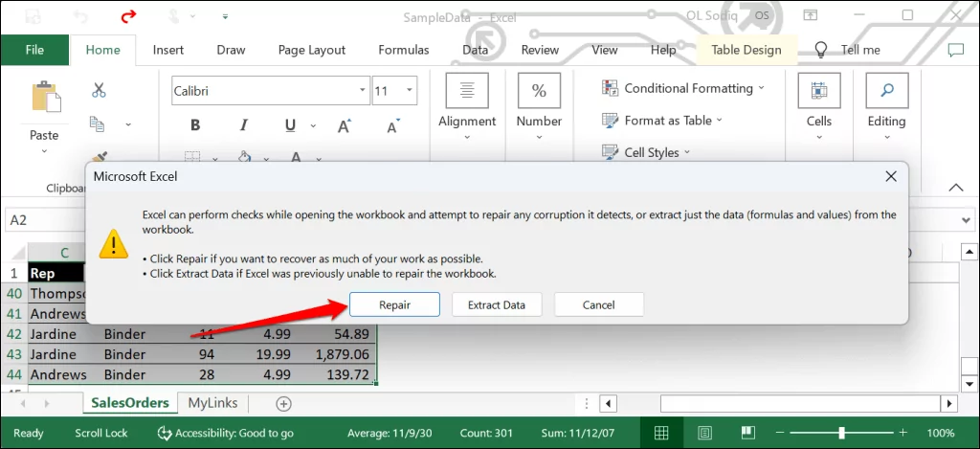
Task: Open the Copy options dropdown arrow
Action: tap(128, 124)
